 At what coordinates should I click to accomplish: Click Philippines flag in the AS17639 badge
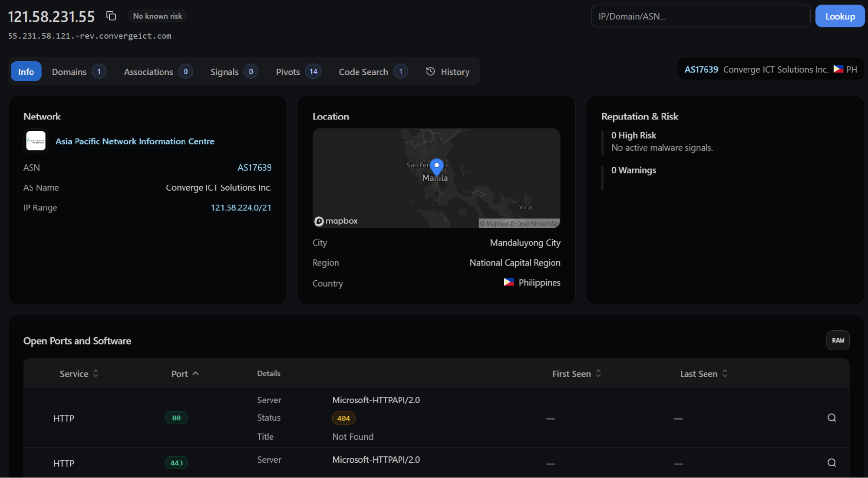click(838, 70)
